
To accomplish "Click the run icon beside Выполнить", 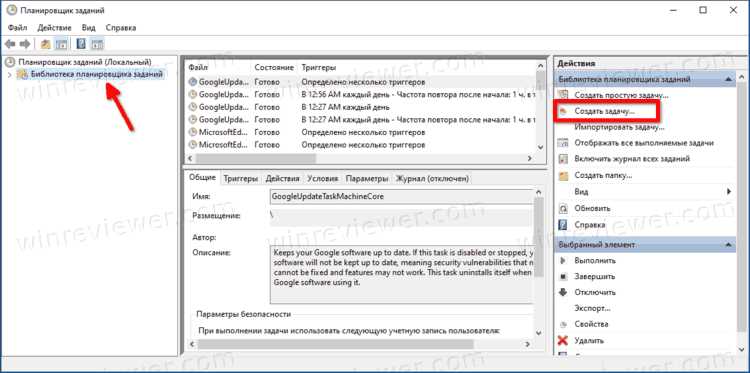I will [x=563, y=261].
